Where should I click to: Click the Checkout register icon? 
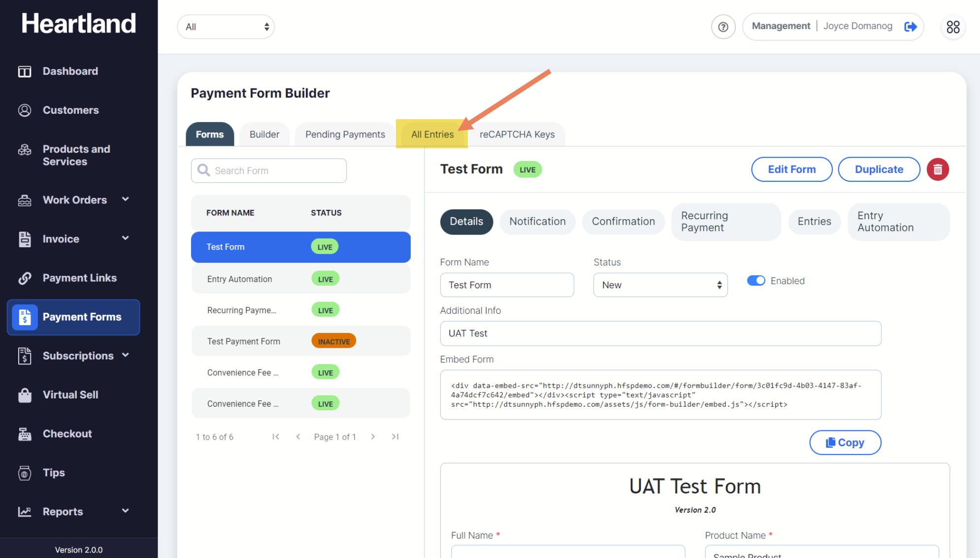25,434
